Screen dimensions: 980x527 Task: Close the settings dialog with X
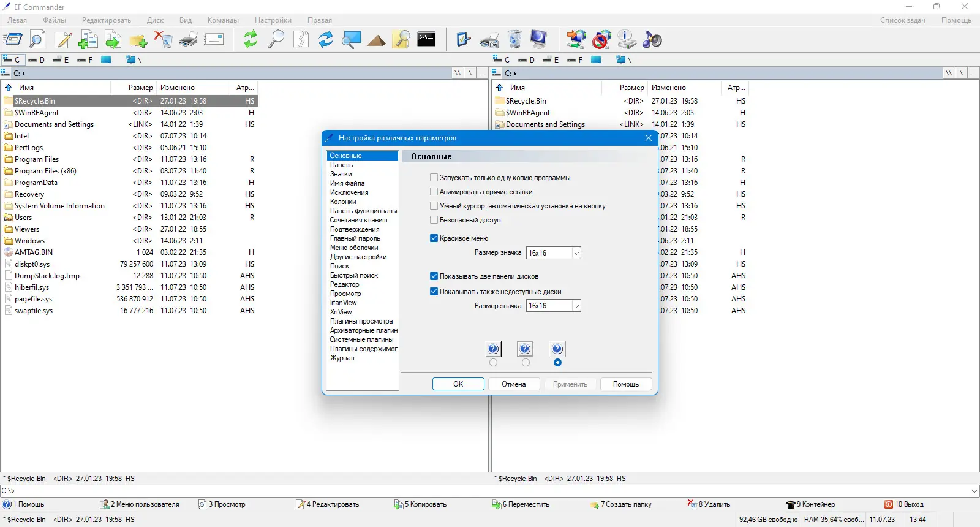point(649,138)
